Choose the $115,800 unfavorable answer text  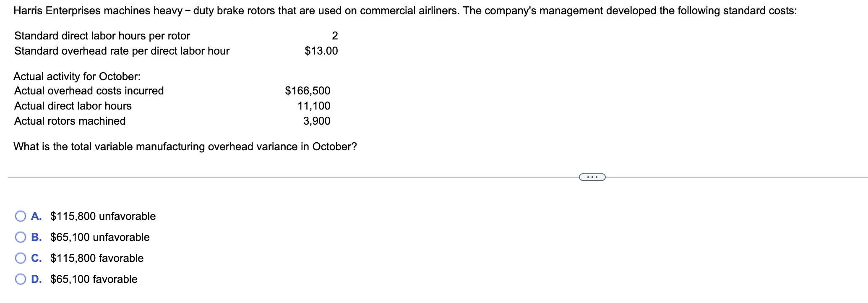(x=103, y=216)
